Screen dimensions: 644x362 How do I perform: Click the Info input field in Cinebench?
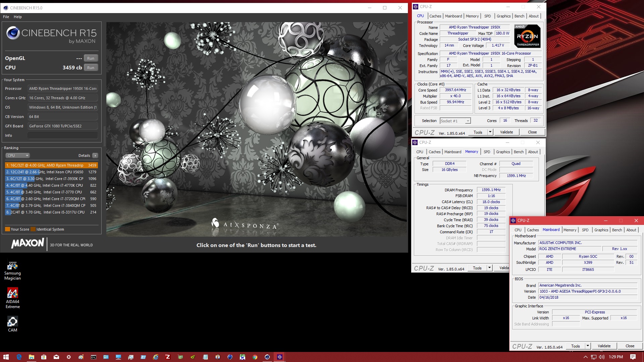(x=63, y=135)
